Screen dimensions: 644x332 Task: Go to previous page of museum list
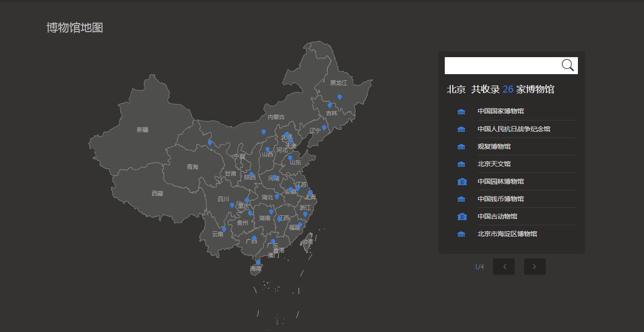[504, 266]
